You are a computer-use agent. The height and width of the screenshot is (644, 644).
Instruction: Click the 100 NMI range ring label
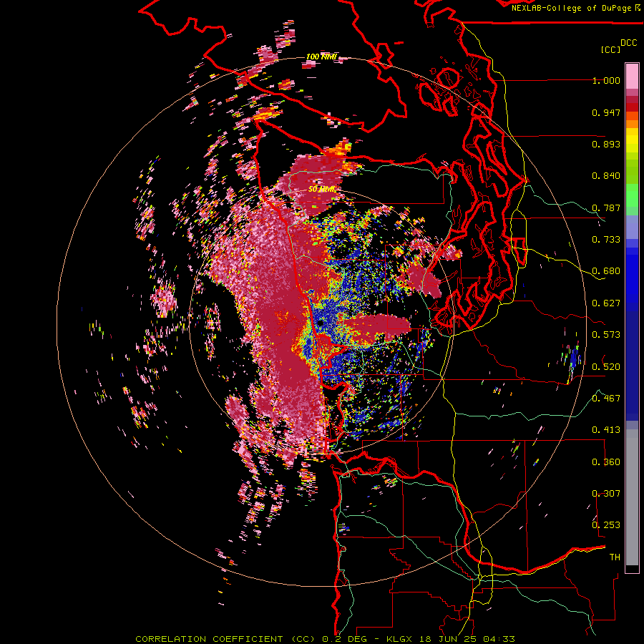click(x=321, y=57)
